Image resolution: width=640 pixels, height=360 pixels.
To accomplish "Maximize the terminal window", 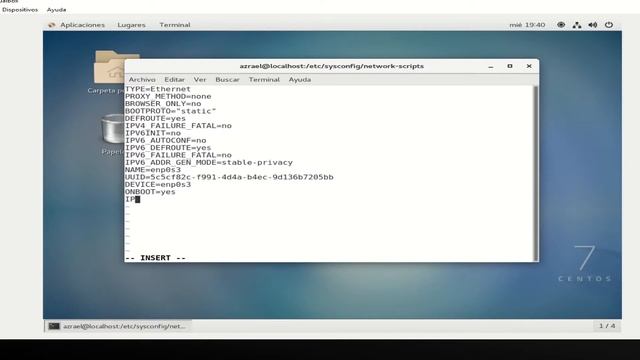I will tap(509, 66).
